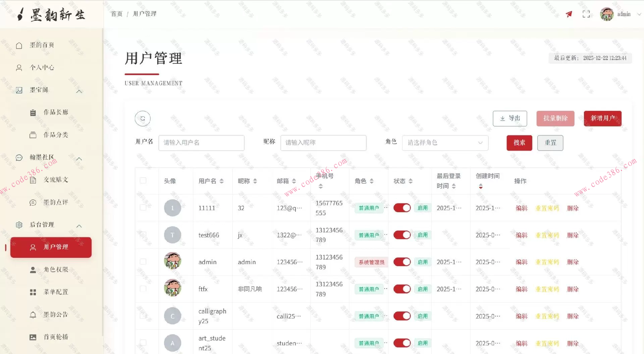644x354 pixels.
Task: Click the 首页 breadcrumb link
Action: tap(116, 14)
